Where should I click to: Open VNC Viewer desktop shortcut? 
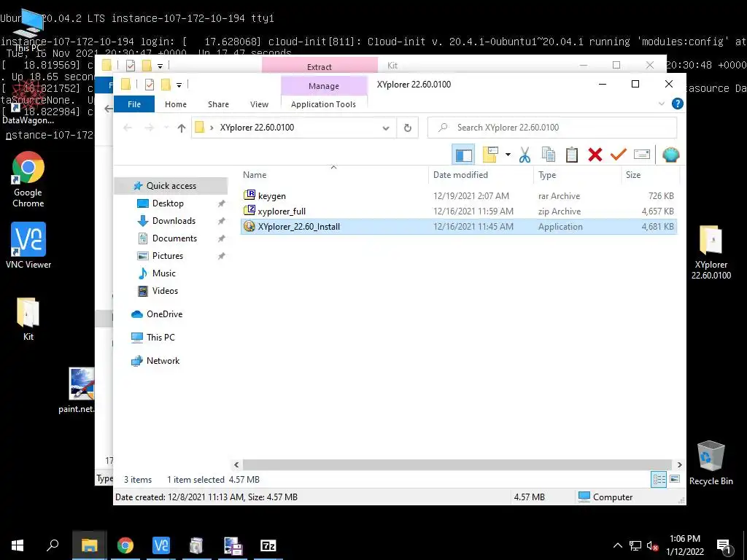click(x=28, y=245)
